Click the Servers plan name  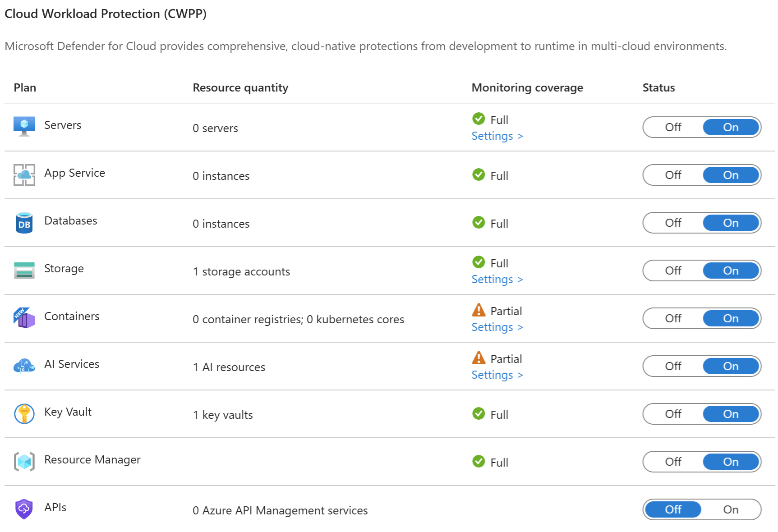coord(63,125)
